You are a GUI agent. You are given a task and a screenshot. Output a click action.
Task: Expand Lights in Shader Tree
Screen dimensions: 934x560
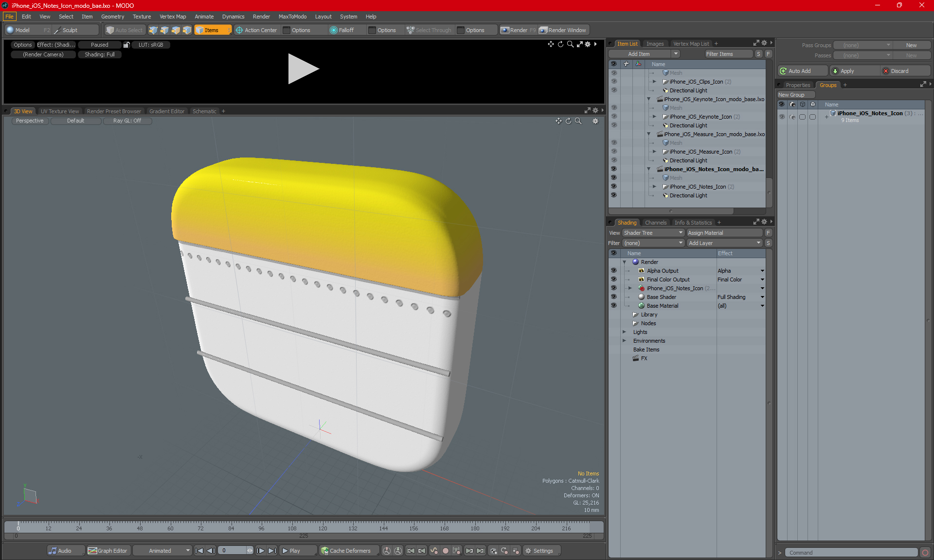coord(625,332)
